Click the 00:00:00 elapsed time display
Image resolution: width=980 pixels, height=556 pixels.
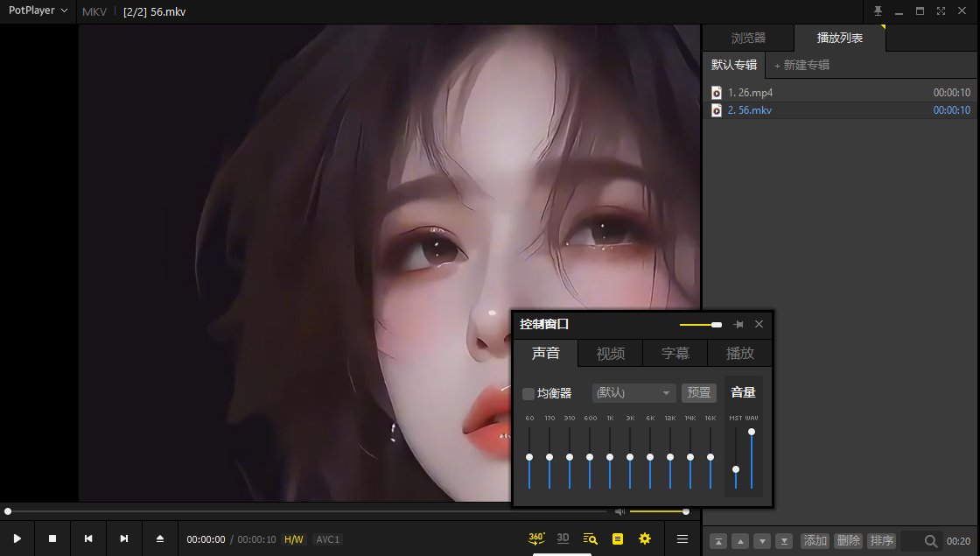tap(206, 539)
